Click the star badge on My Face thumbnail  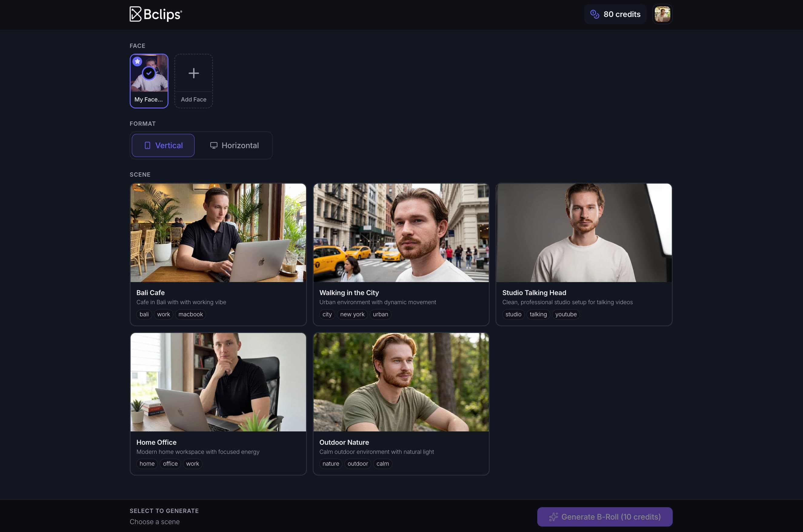click(x=137, y=62)
